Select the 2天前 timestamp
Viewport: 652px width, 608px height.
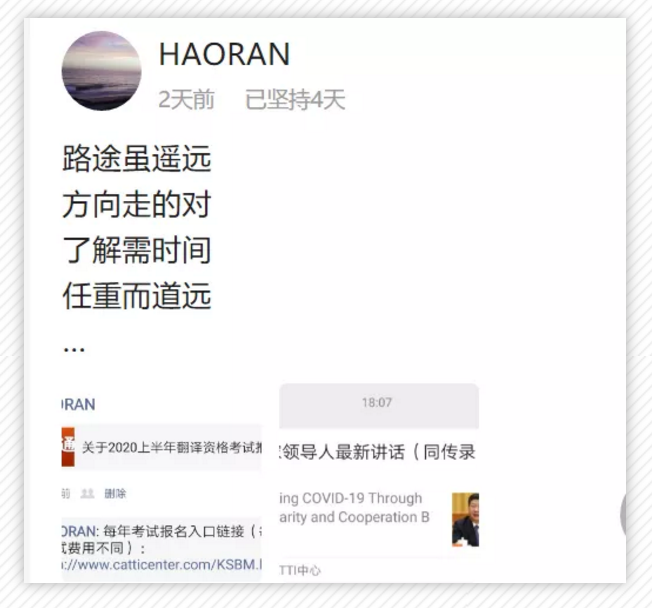click(186, 99)
